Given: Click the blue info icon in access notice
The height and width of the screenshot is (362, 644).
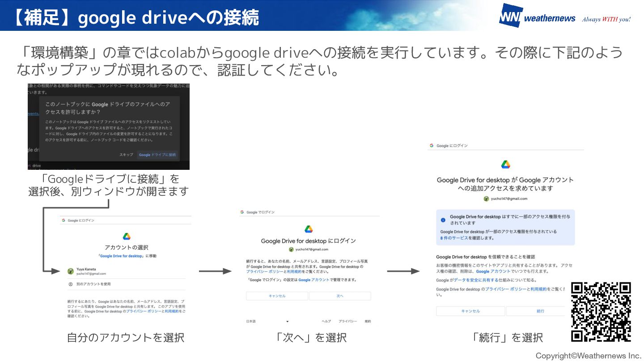Looking at the screenshot, I should tap(443, 220).
